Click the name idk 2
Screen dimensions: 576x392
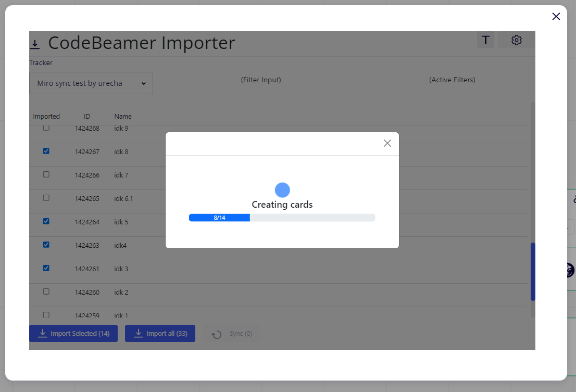[x=121, y=292]
